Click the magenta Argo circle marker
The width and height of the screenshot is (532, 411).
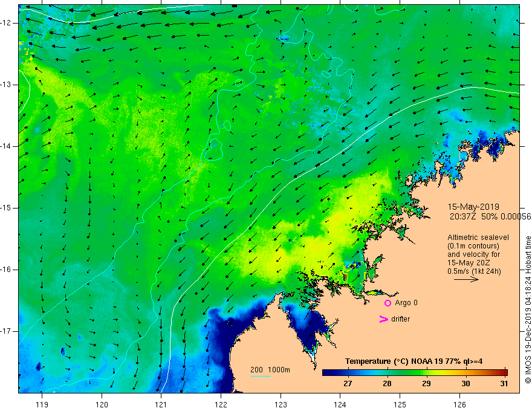click(x=388, y=303)
